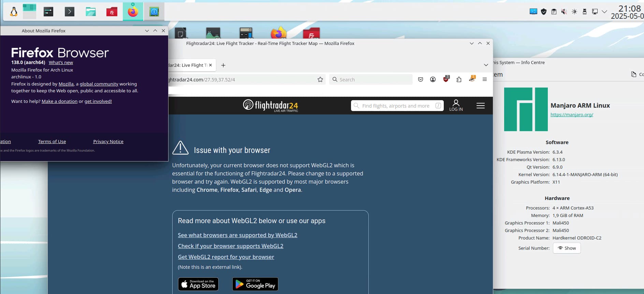Click the virtual desktop pager in the panel
Viewport: 644px width, 294px height.
[x=29, y=12]
